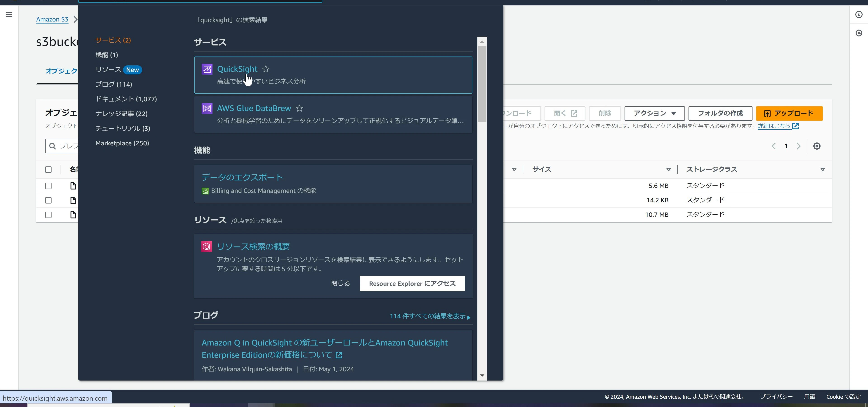868x407 pixels.
Task: Select サービス (2) filter category
Action: coord(113,40)
